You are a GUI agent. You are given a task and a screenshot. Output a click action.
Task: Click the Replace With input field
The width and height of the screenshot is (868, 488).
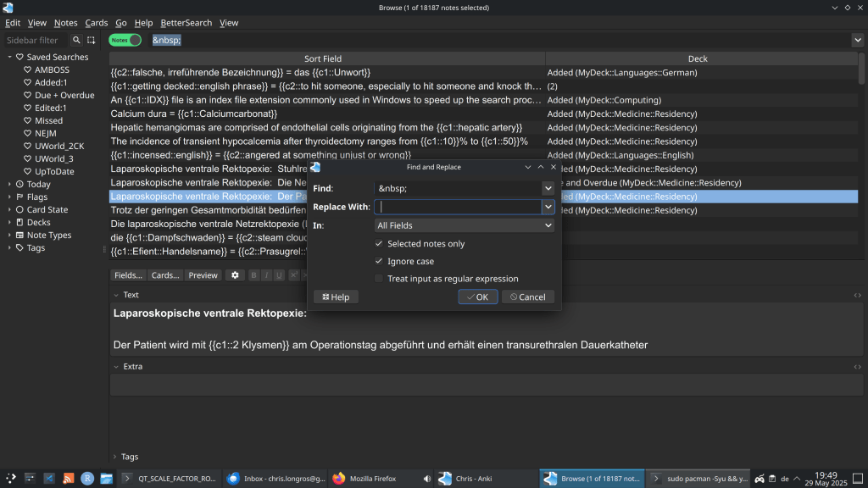(458, 207)
